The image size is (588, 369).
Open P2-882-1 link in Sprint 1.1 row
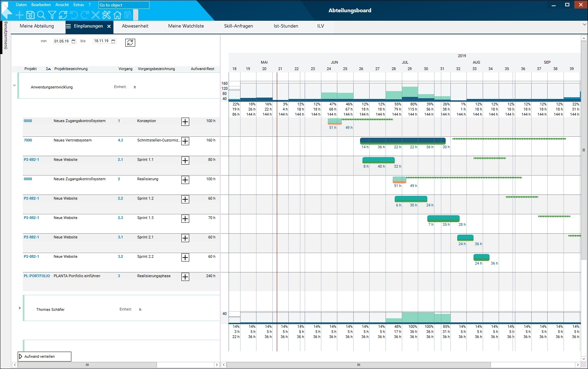31,160
